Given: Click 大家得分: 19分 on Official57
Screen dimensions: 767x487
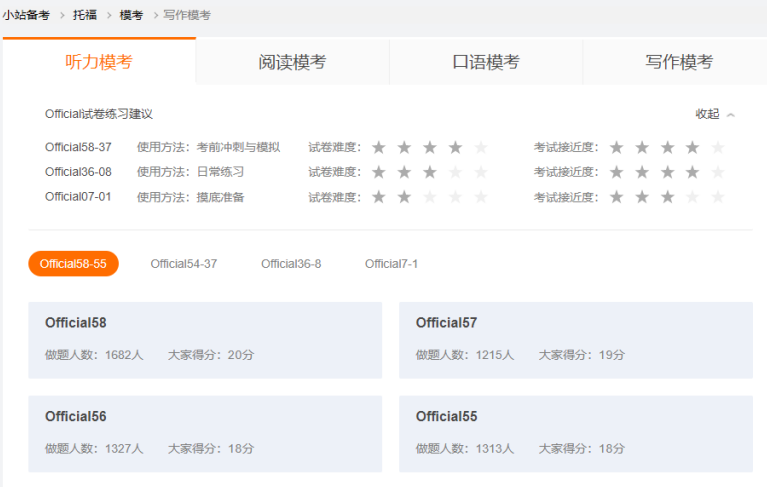Looking at the screenshot, I should click(x=582, y=354).
